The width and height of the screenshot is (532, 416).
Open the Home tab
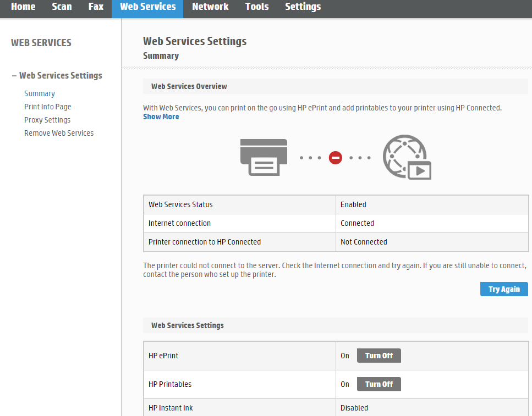pos(23,7)
